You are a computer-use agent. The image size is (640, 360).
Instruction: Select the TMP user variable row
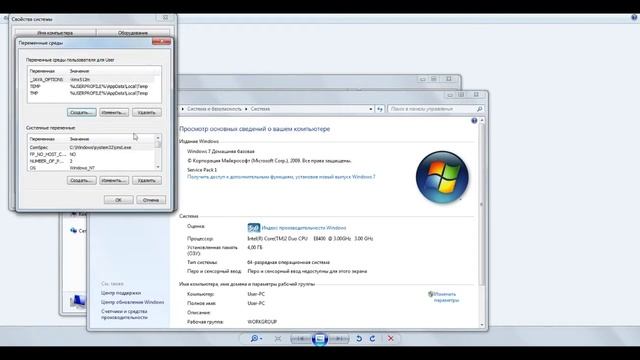94,93
